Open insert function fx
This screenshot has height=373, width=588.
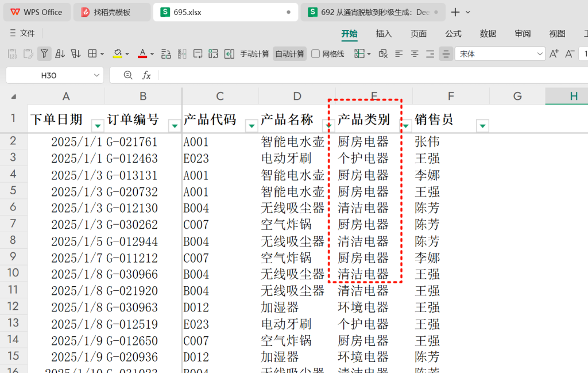pos(146,75)
